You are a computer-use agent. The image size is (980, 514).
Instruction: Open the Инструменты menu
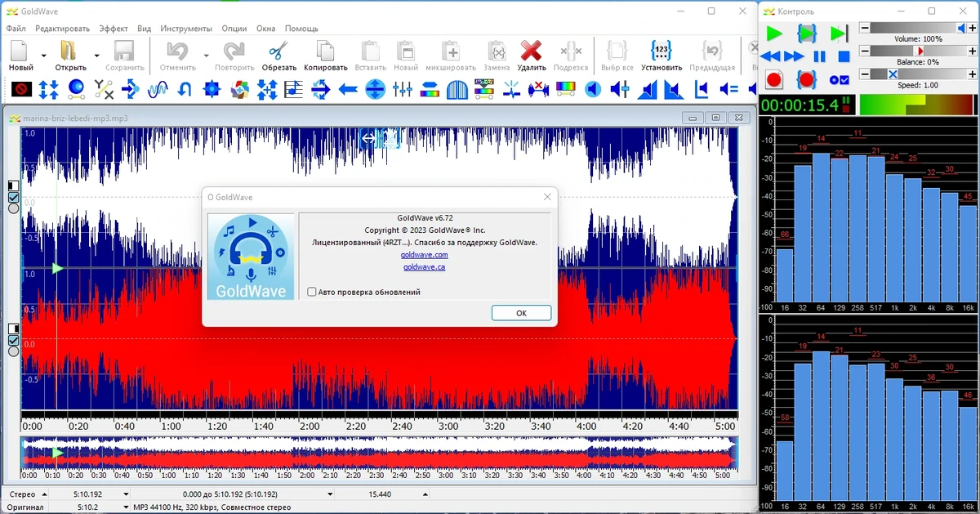[x=186, y=29]
